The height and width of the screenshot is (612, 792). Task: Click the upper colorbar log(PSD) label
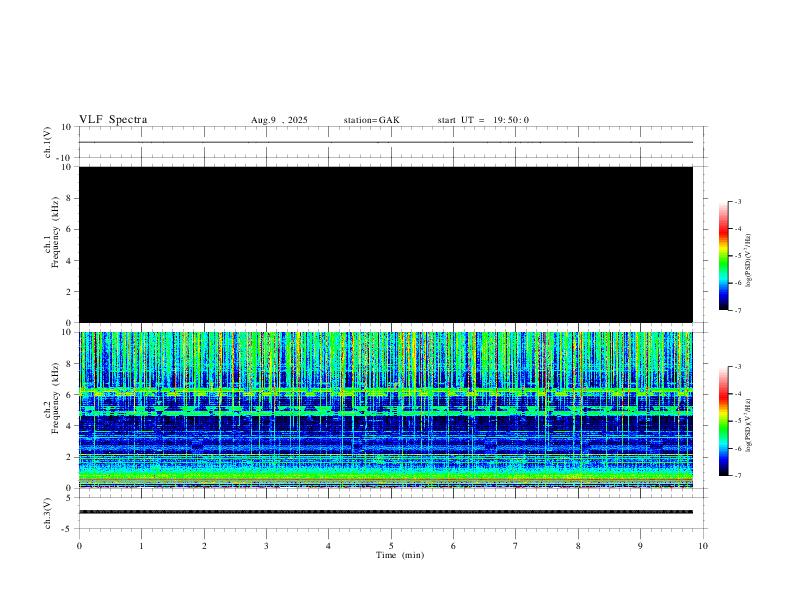(748, 256)
